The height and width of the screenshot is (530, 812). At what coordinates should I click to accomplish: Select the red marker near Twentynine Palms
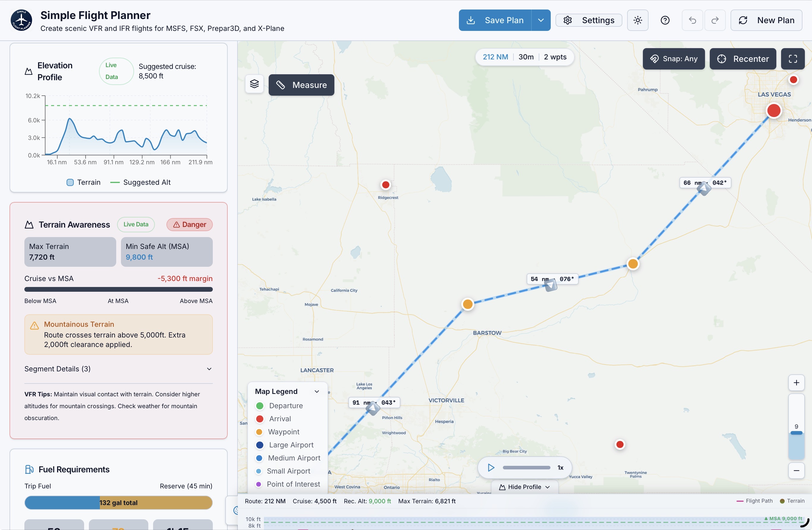click(x=620, y=444)
